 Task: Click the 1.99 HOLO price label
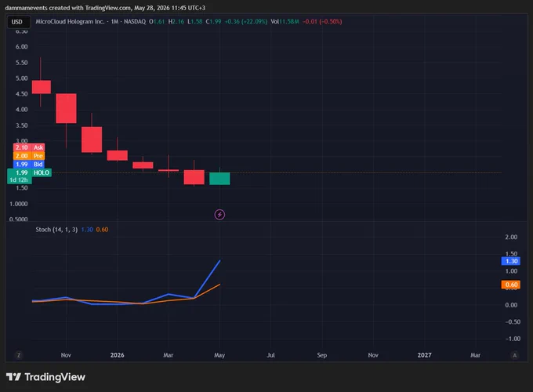pos(29,172)
